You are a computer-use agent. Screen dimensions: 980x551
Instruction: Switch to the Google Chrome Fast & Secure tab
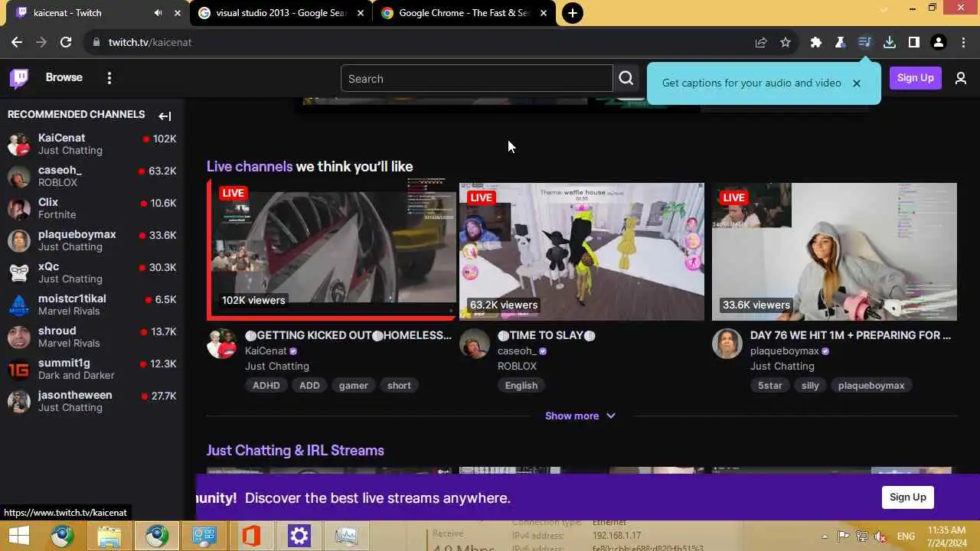pyautogui.click(x=464, y=13)
